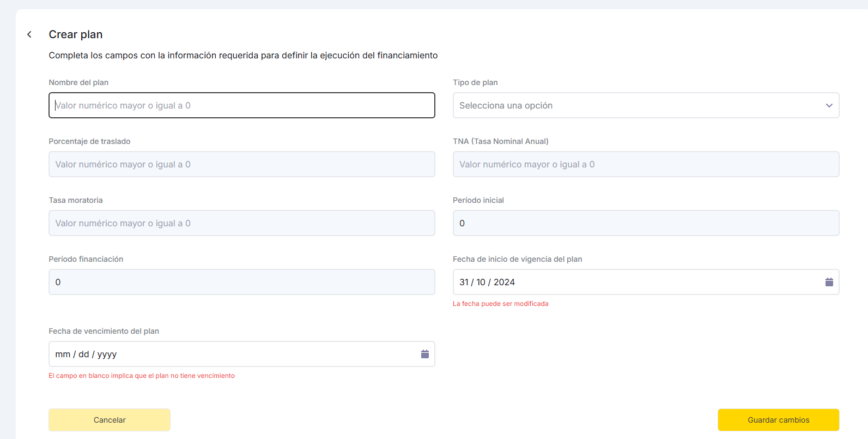868x439 pixels.
Task: Open calendar picker for plan expiration date
Action: pos(424,354)
